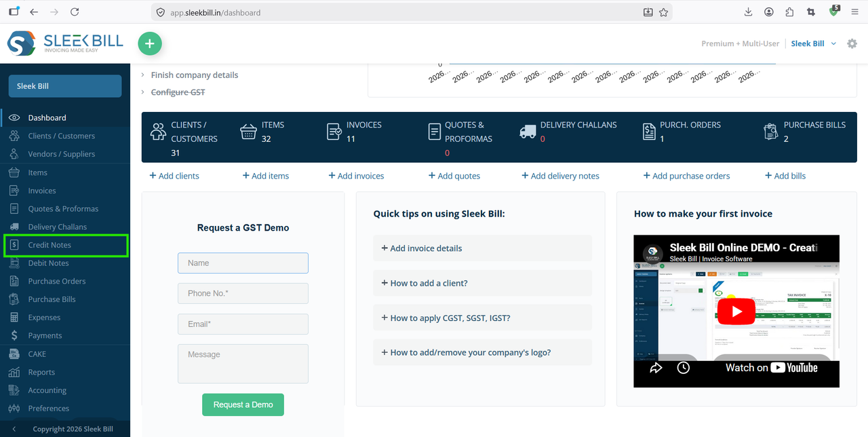Click Add invoices link
This screenshot has width=868, height=437.
[356, 176]
